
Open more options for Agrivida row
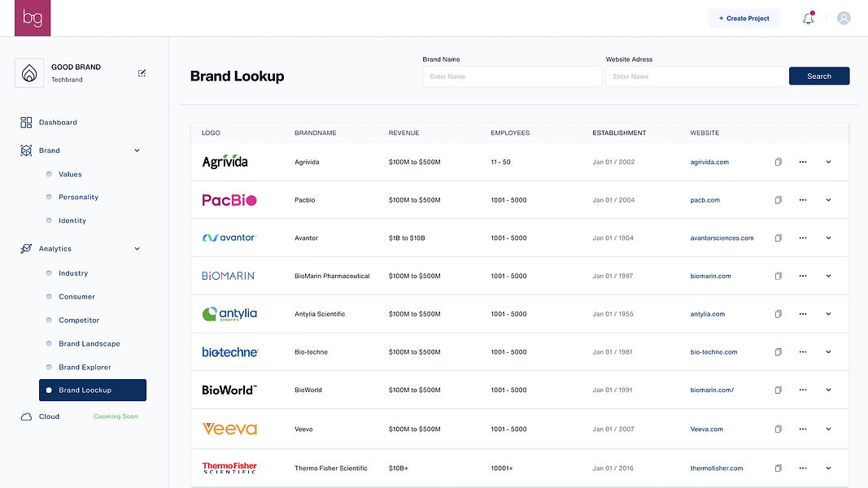(803, 162)
